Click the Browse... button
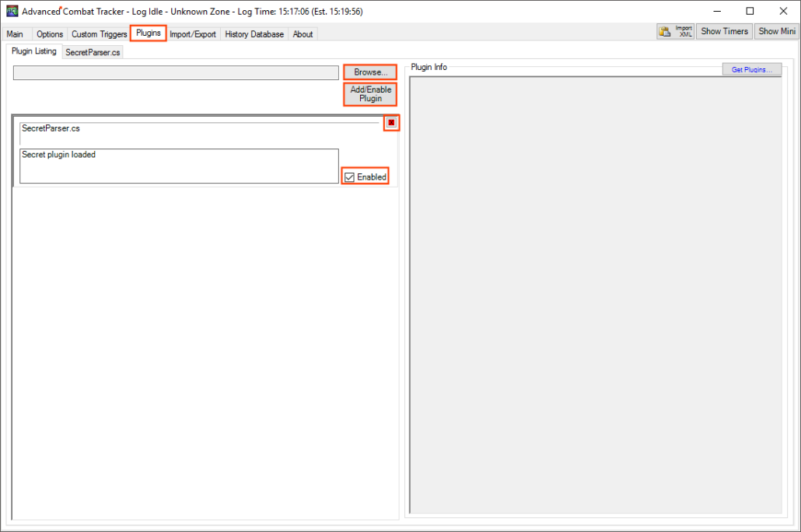 370,72
